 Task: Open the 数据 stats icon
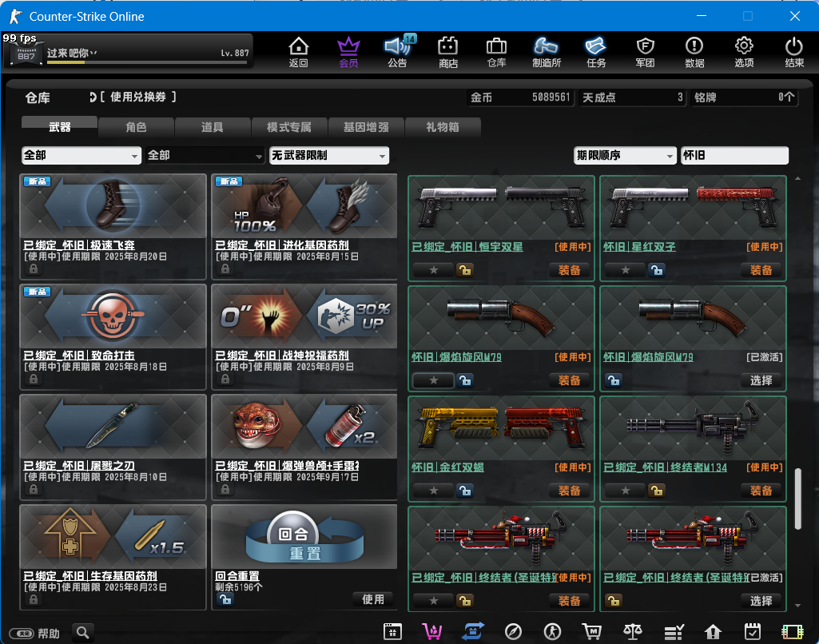[x=694, y=52]
